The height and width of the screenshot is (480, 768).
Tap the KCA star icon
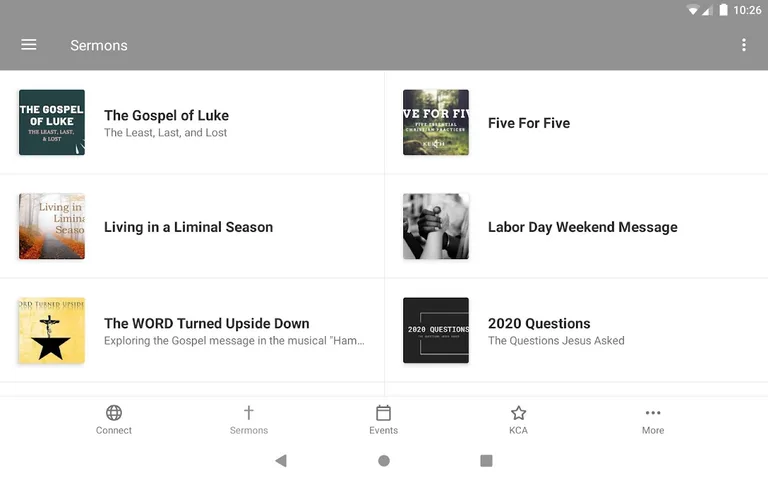click(518, 413)
